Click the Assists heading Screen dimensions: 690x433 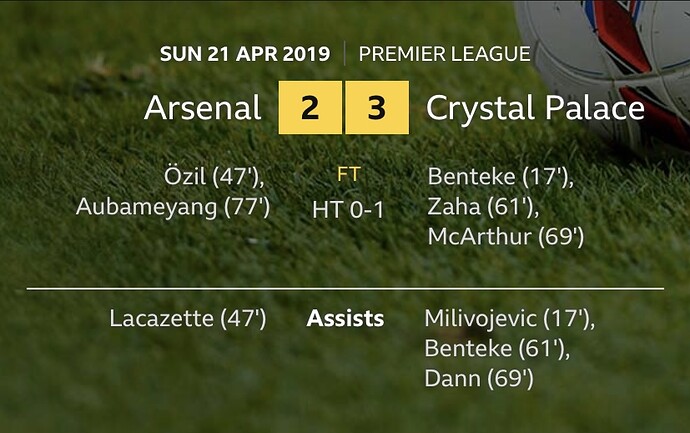[x=345, y=319]
